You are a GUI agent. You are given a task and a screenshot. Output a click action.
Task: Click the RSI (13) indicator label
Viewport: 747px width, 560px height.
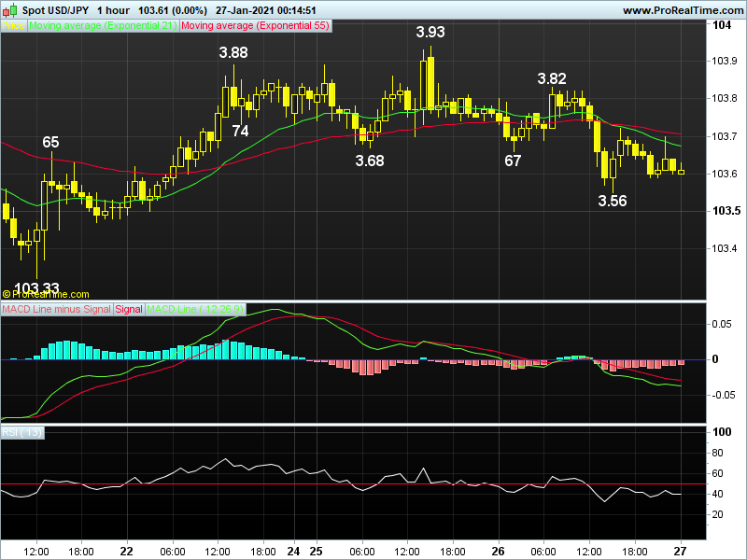pyautogui.click(x=21, y=432)
